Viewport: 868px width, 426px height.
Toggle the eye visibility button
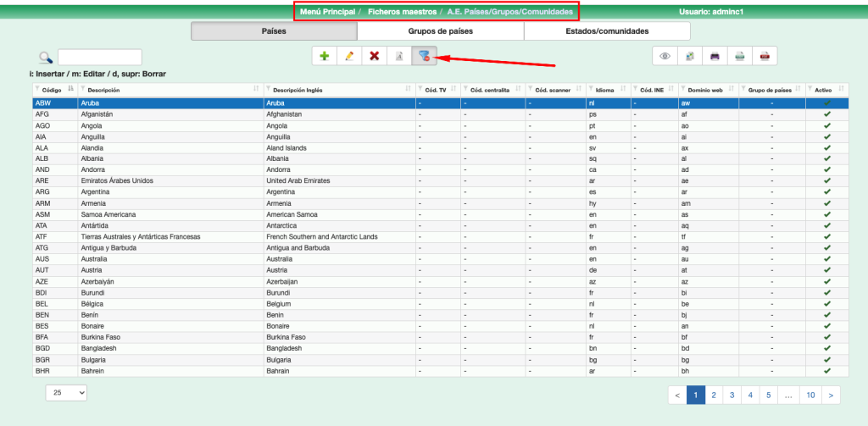[665, 56]
